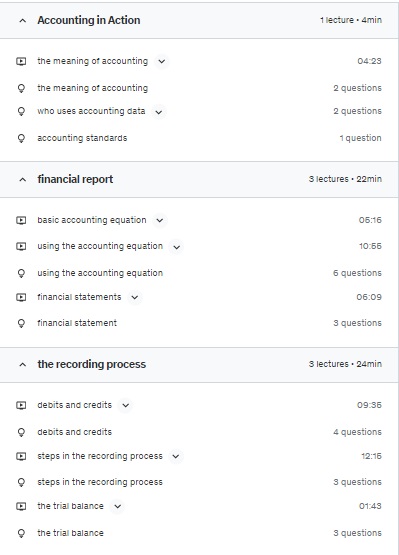
Task: Click video icon next to 'basic accounting equation'
Action: (x=21, y=220)
